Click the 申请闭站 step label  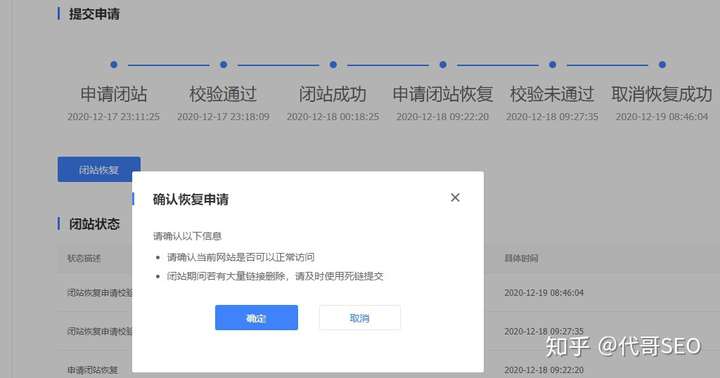click(114, 94)
